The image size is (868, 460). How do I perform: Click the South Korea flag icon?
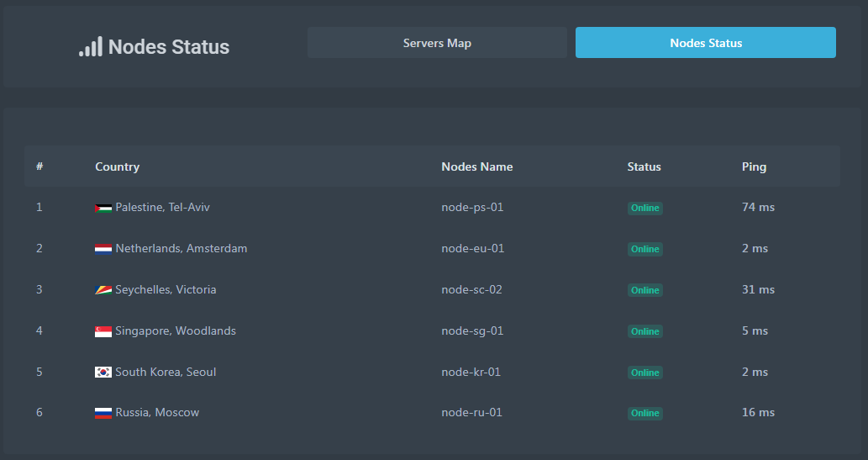pos(103,373)
